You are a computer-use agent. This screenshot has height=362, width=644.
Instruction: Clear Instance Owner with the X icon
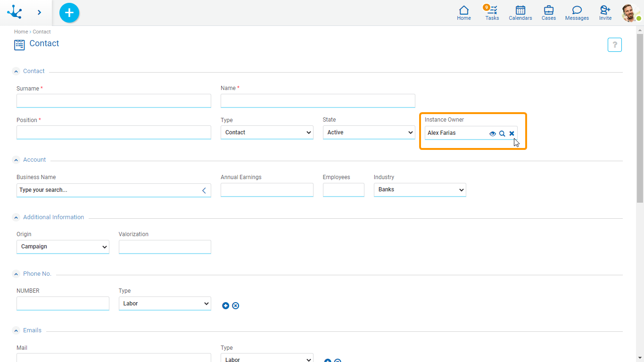tap(512, 133)
